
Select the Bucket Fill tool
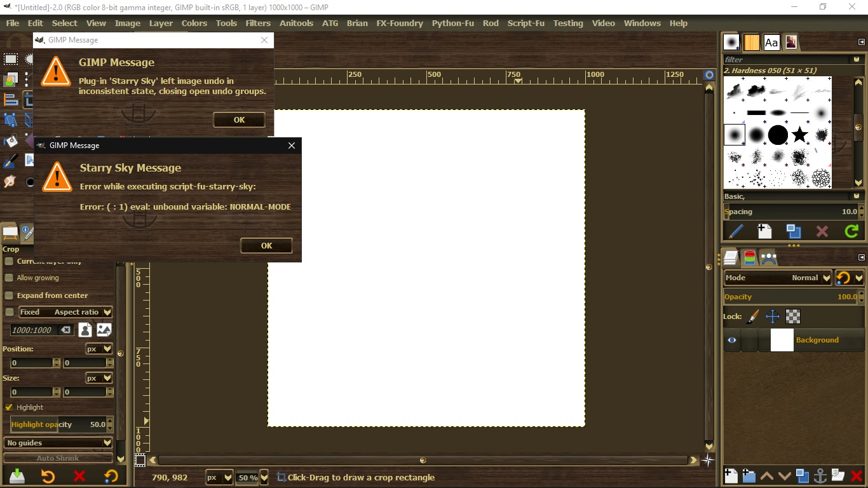(x=11, y=140)
